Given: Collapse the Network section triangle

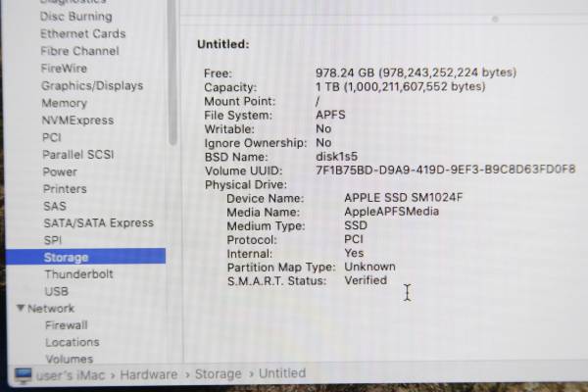Looking at the screenshot, I should pos(21,309).
